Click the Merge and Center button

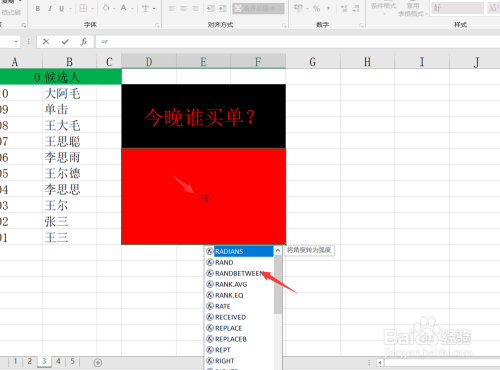[258, 9]
